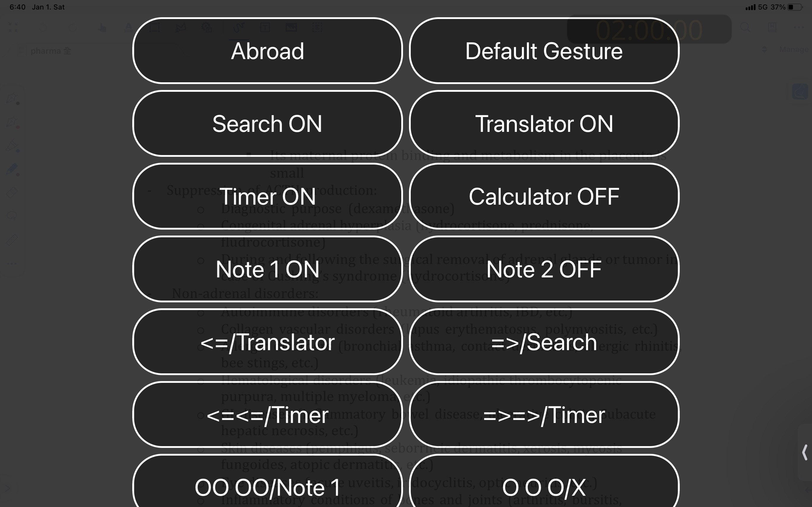Switch mode using <=/Translator button
Viewport: 812px width, 507px height.
click(x=267, y=342)
